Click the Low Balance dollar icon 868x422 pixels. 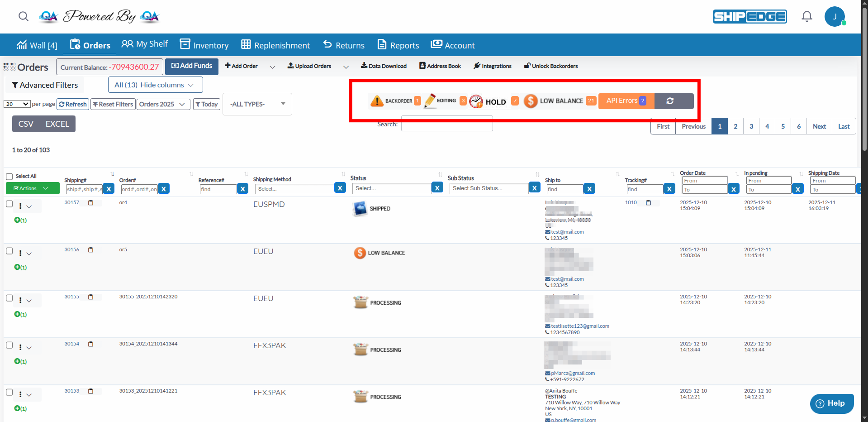[x=531, y=101]
